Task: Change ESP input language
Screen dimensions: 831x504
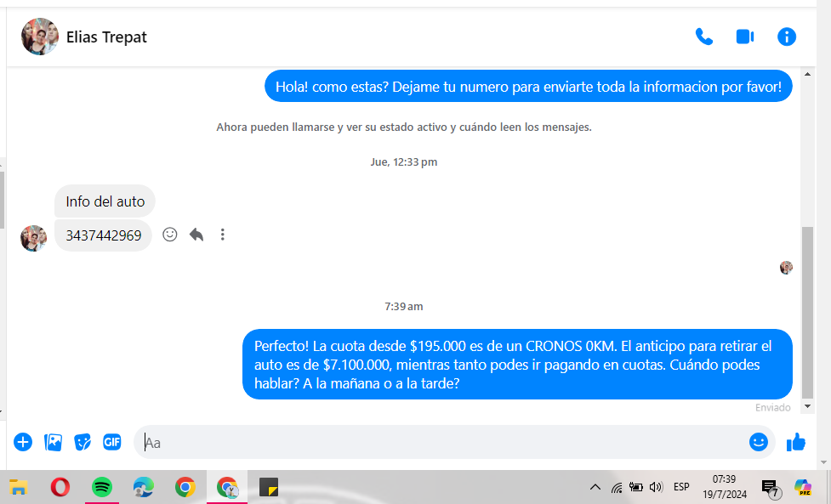Action: (681, 486)
